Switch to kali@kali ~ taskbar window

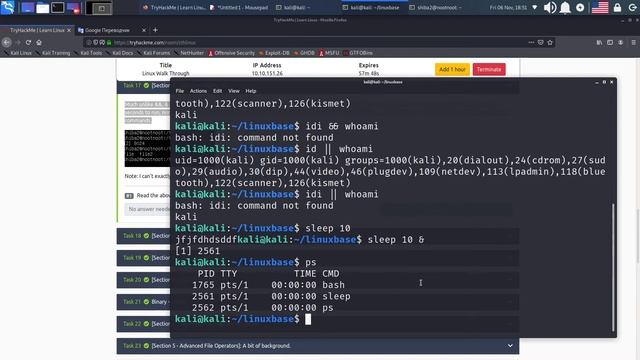(293, 7)
